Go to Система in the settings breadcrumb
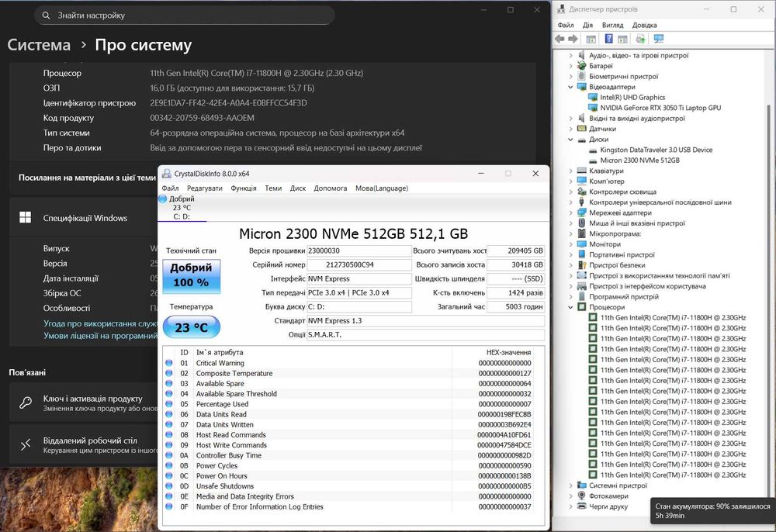The height and width of the screenshot is (532, 776). tap(39, 45)
